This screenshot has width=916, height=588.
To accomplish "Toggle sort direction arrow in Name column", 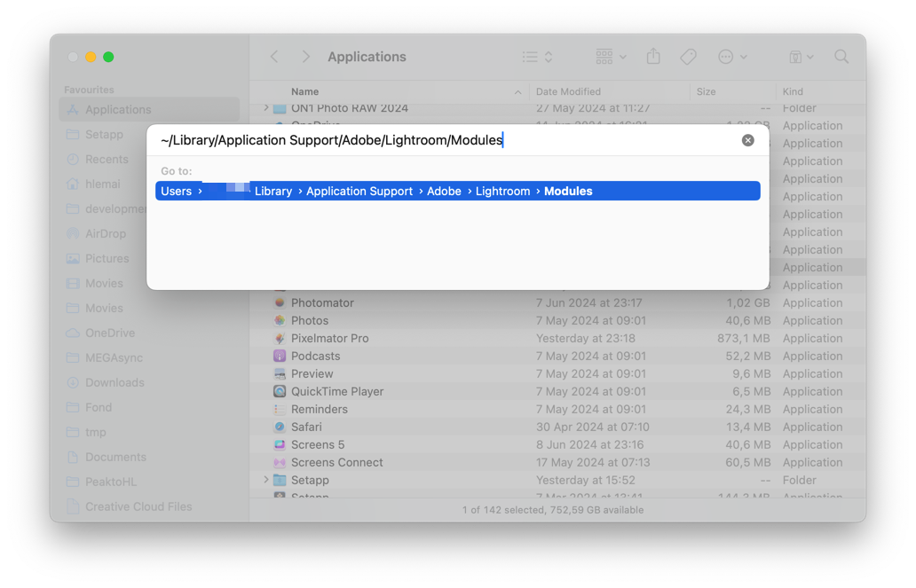I will click(x=517, y=92).
